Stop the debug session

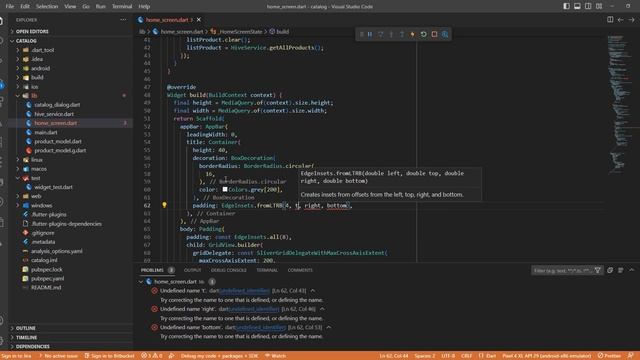(434, 34)
